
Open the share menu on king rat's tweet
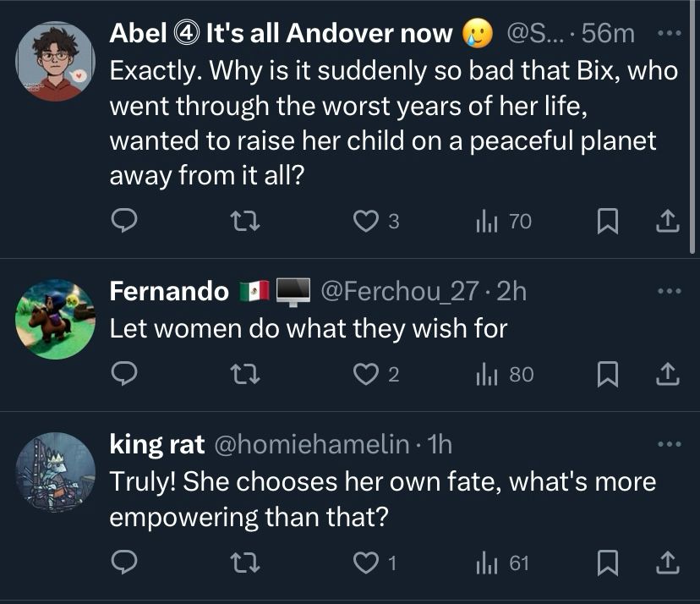667,564
